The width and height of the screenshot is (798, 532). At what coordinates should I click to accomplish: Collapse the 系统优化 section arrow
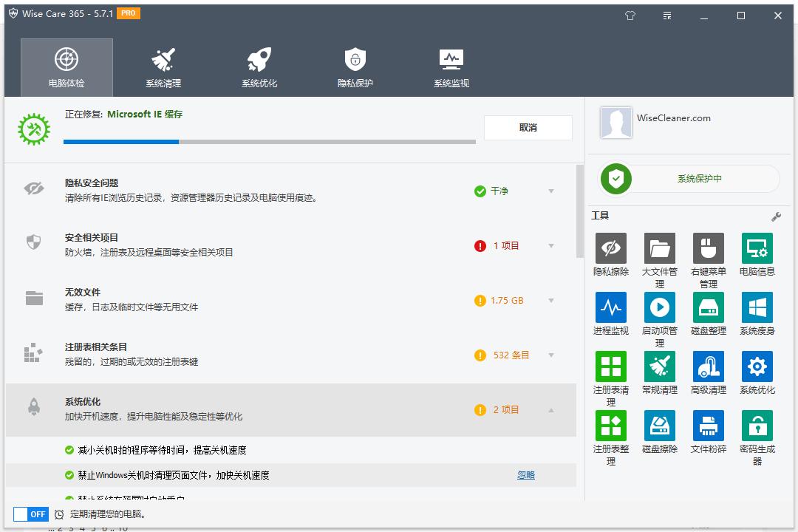(x=551, y=410)
